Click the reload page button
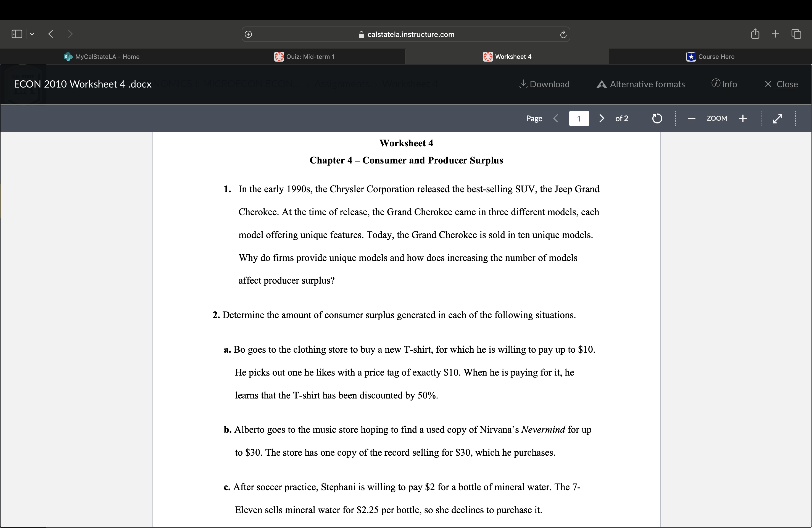Screen dimensions: 812x528 tap(563, 34)
